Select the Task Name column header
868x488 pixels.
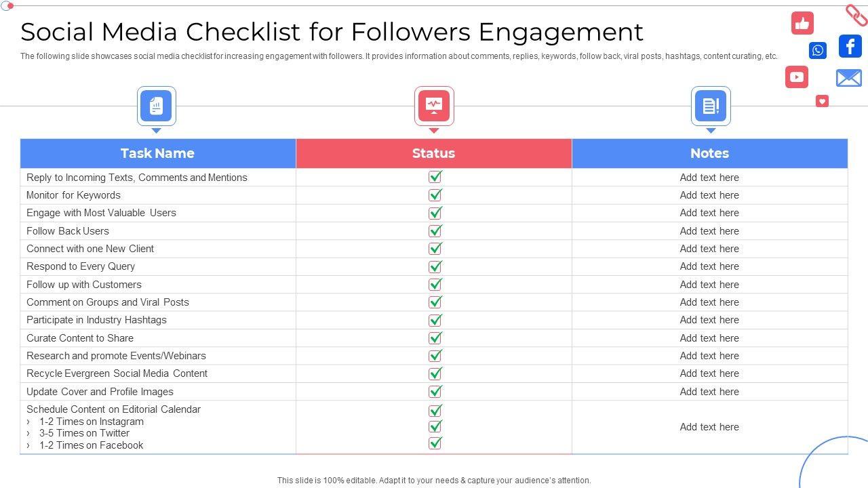point(157,153)
